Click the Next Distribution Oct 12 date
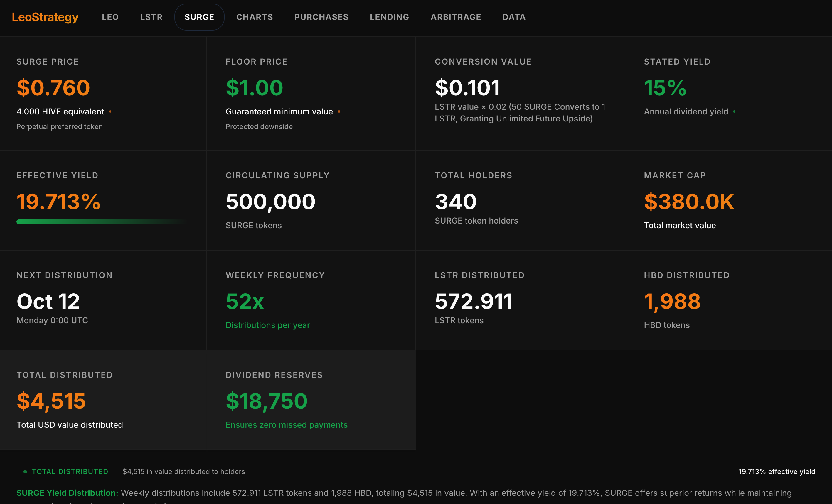 [48, 301]
